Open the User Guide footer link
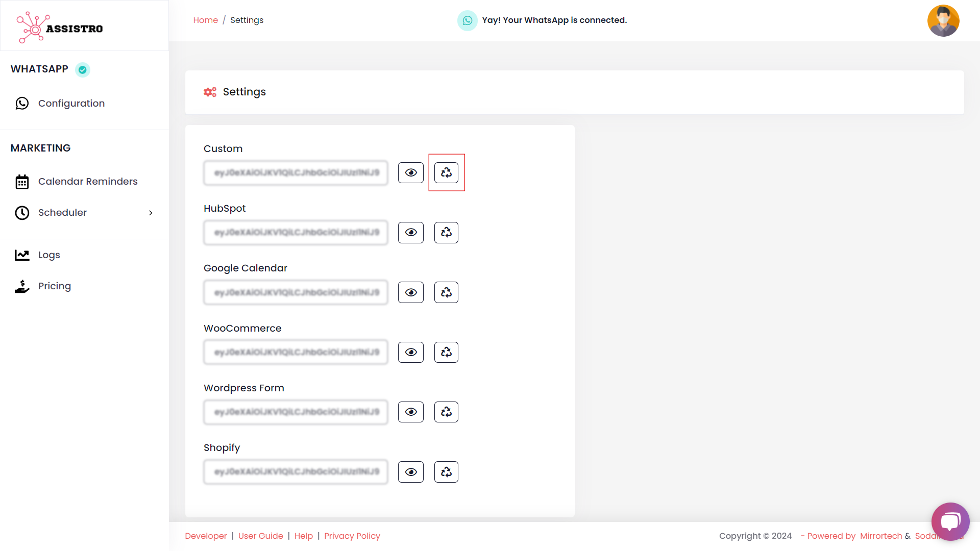 260,536
